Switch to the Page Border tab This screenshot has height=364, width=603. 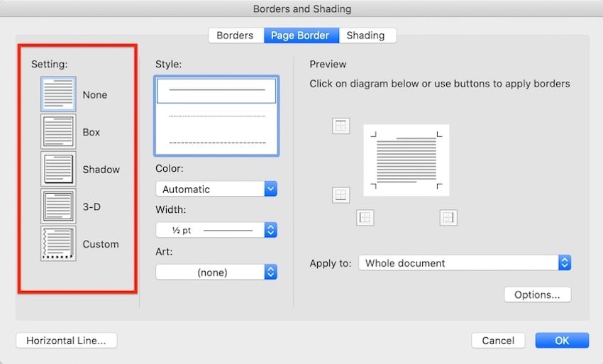pyautogui.click(x=301, y=35)
